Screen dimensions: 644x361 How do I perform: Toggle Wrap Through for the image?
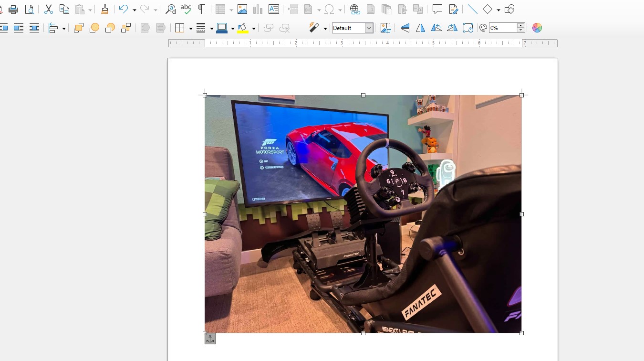click(x=34, y=28)
